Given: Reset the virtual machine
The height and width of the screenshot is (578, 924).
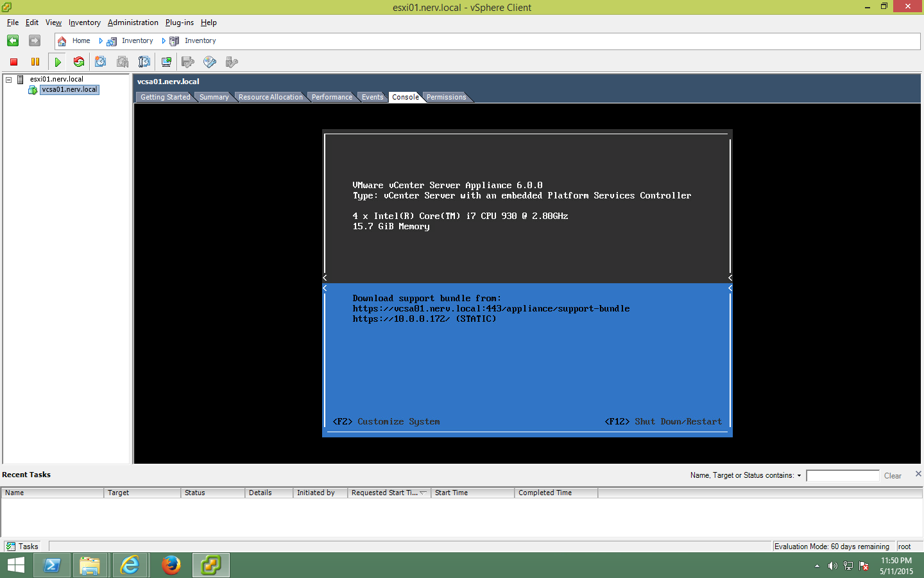Looking at the screenshot, I should [x=79, y=62].
